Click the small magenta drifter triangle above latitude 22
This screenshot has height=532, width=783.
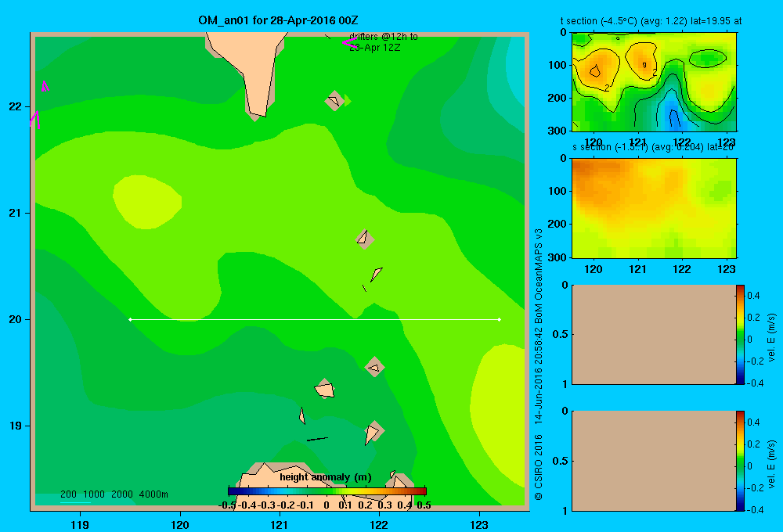tap(45, 86)
